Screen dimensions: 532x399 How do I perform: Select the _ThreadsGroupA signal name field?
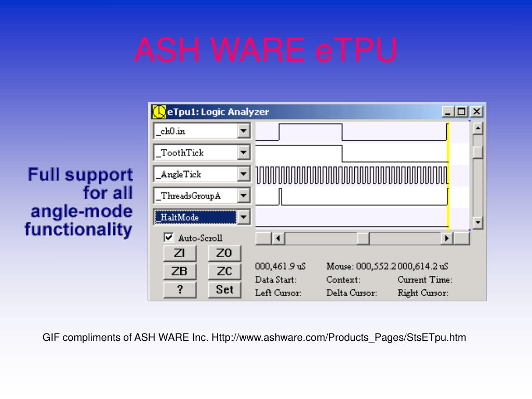(196, 195)
